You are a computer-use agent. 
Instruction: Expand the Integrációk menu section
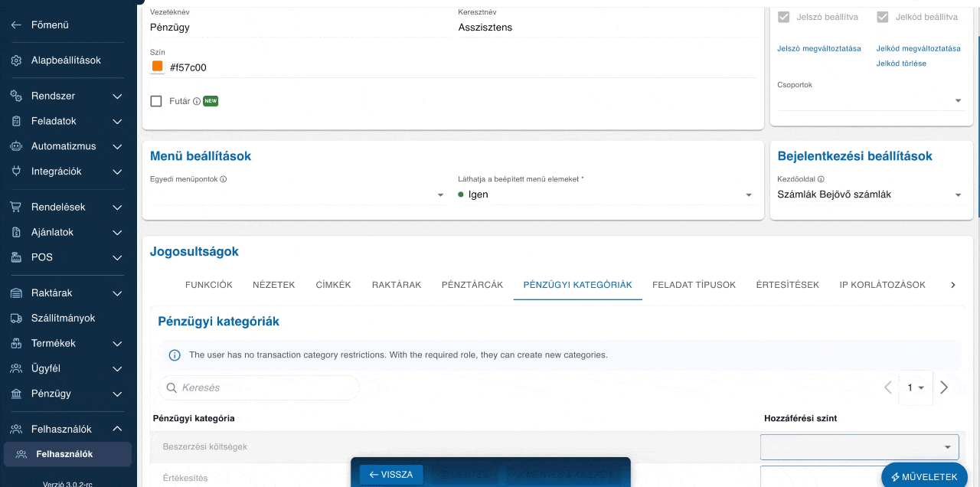pos(117,172)
